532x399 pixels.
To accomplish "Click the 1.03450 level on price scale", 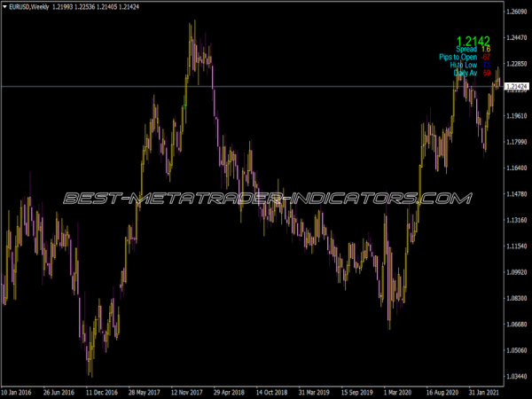I will pos(516,350).
